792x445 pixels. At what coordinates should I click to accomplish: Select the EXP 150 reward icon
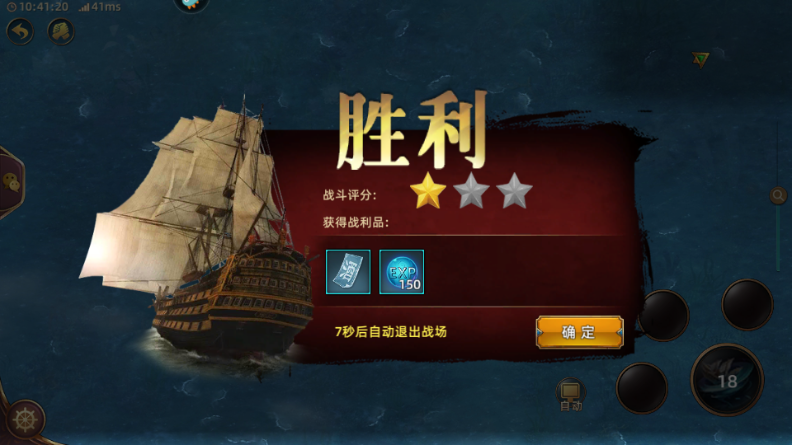tap(402, 272)
